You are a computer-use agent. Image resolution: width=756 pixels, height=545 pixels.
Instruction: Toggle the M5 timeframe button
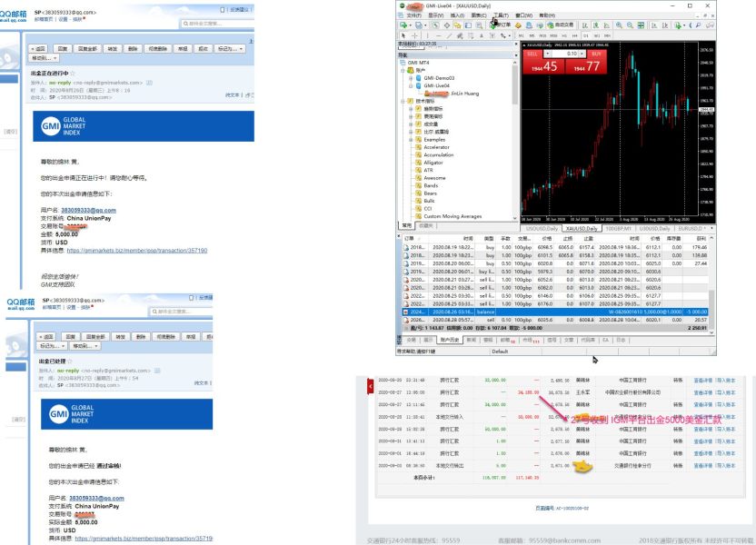point(532,35)
